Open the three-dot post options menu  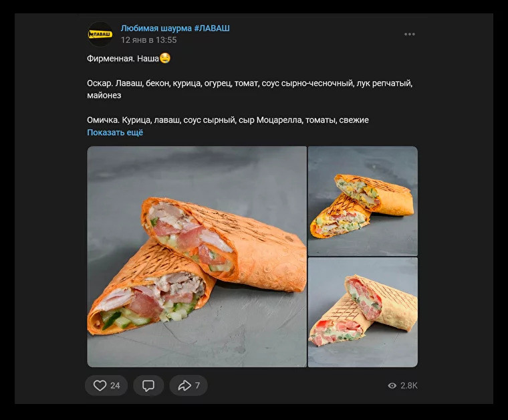tap(410, 34)
